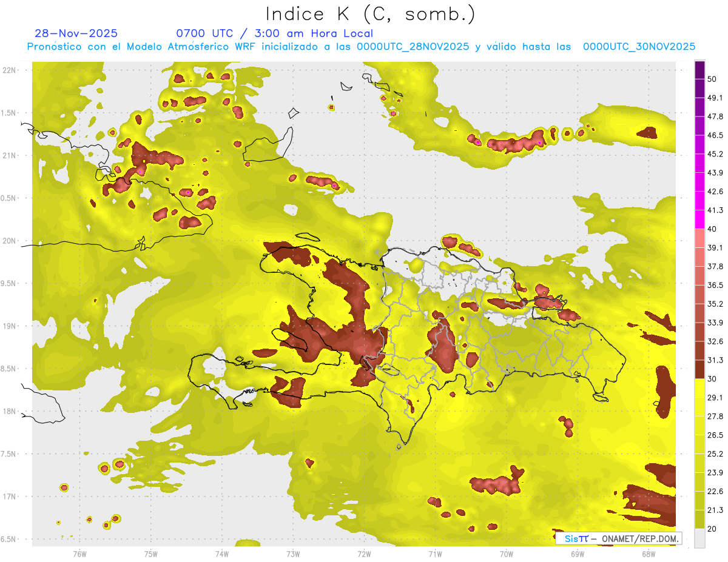This screenshot has height=562, width=728.
Task: Click the '68W' longitude axis label
Action: tap(648, 554)
